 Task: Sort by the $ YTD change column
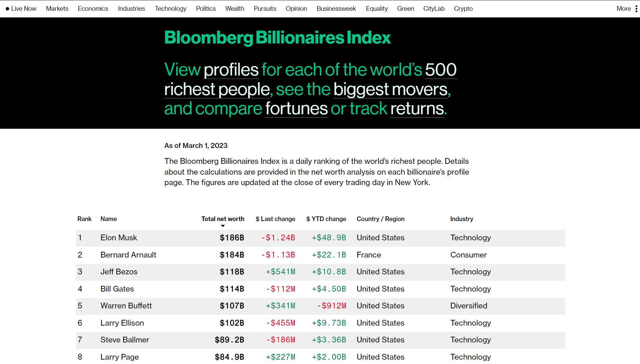[326, 219]
